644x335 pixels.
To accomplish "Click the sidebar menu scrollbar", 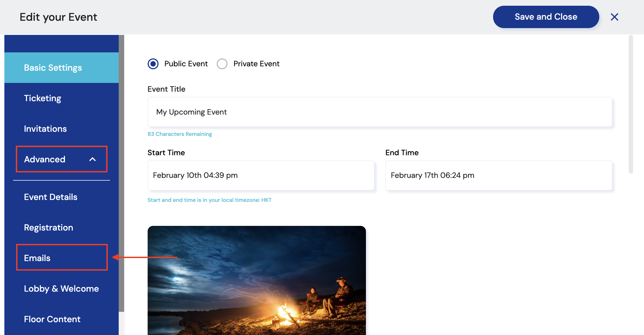I will [121, 173].
